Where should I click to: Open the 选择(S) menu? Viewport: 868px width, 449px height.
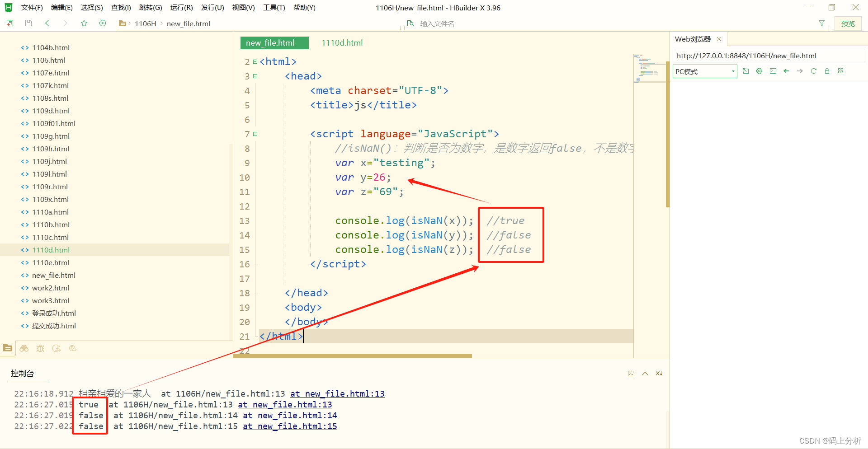(x=92, y=8)
